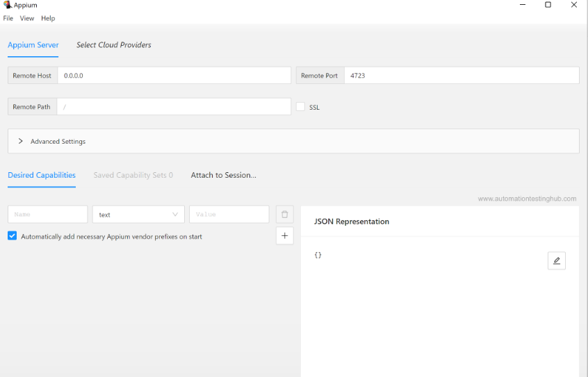The image size is (588, 377).
Task: Open the File menu
Action: (x=8, y=18)
